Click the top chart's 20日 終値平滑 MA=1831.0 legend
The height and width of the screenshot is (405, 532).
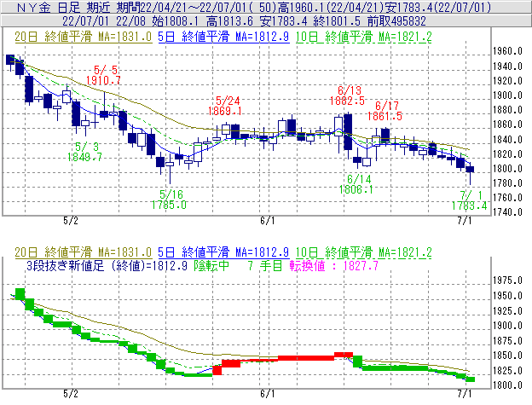(x=84, y=37)
